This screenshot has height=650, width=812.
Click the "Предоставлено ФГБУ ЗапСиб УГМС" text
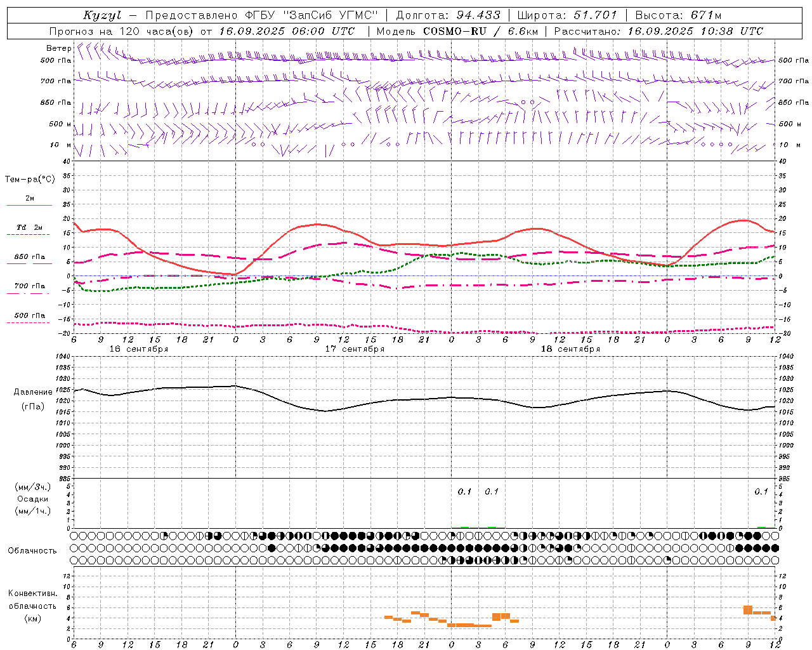pyautogui.click(x=262, y=15)
